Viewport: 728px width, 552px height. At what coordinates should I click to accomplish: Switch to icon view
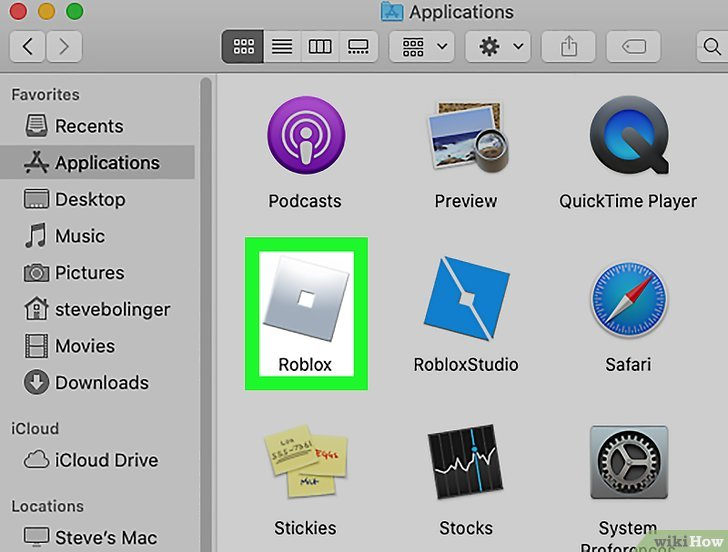point(243,46)
